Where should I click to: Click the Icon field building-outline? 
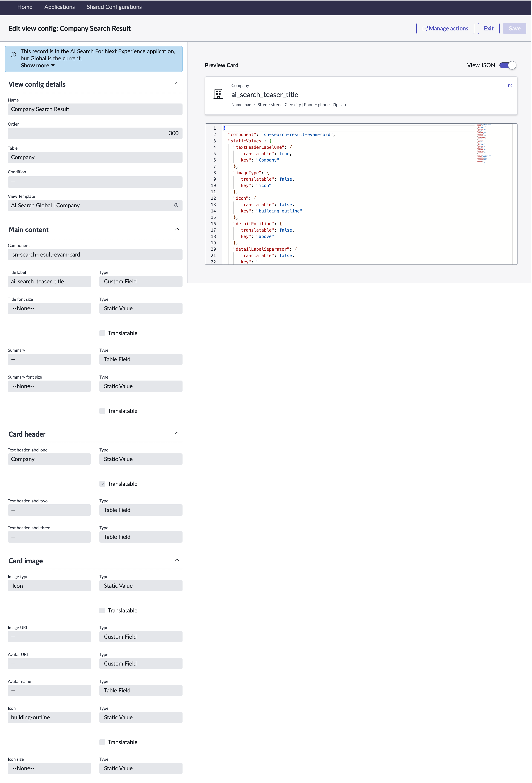(49, 717)
